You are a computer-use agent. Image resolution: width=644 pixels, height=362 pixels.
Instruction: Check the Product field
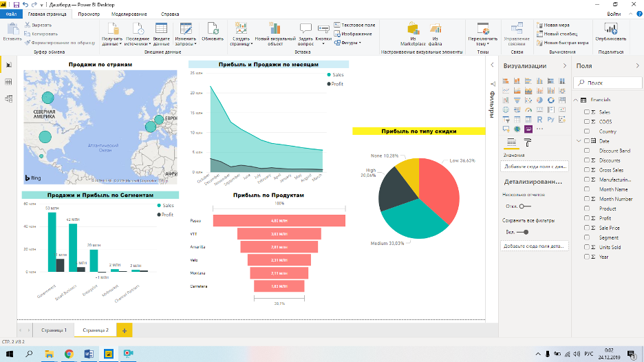point(587,209)
